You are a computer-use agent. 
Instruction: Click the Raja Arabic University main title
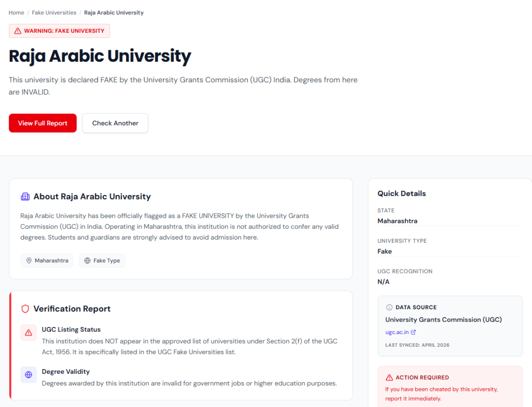(100, 56)
